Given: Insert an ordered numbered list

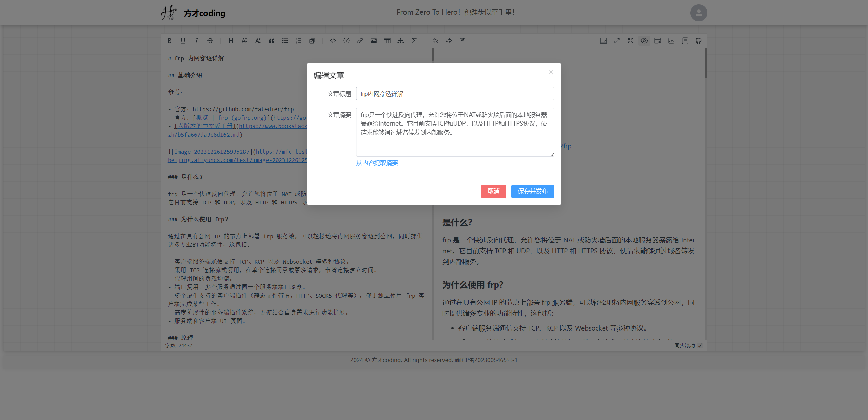Looking at the screenshot, I should [x=299, y=41].
